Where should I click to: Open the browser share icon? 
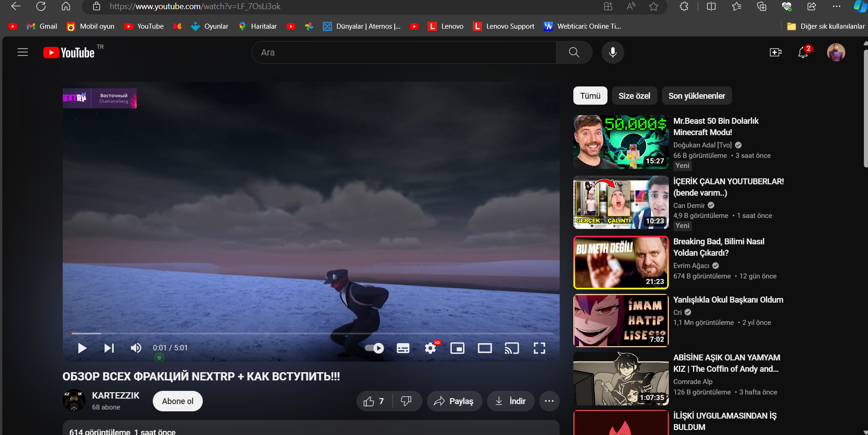click(812, 6)
